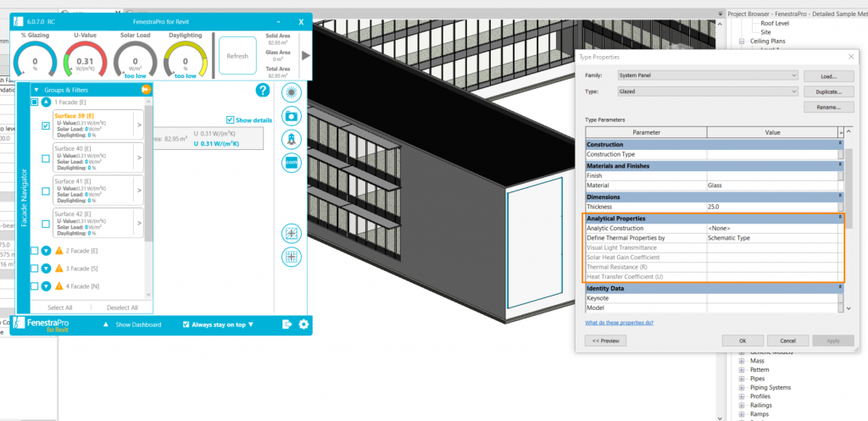
Task: Click the % Glazing gauge
Action: (x=35, y=59)
